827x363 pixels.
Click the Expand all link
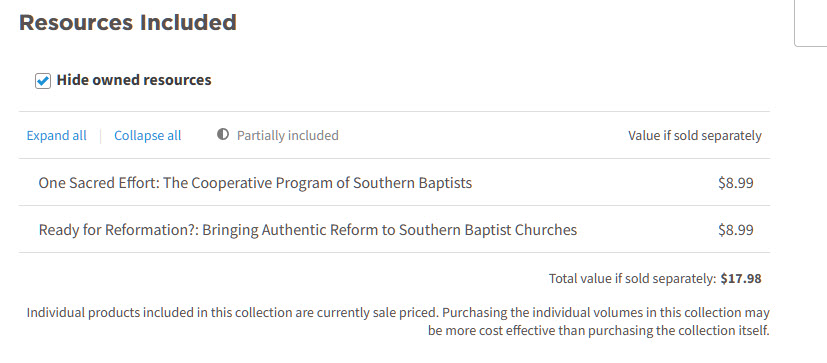(x=56, y=136)
